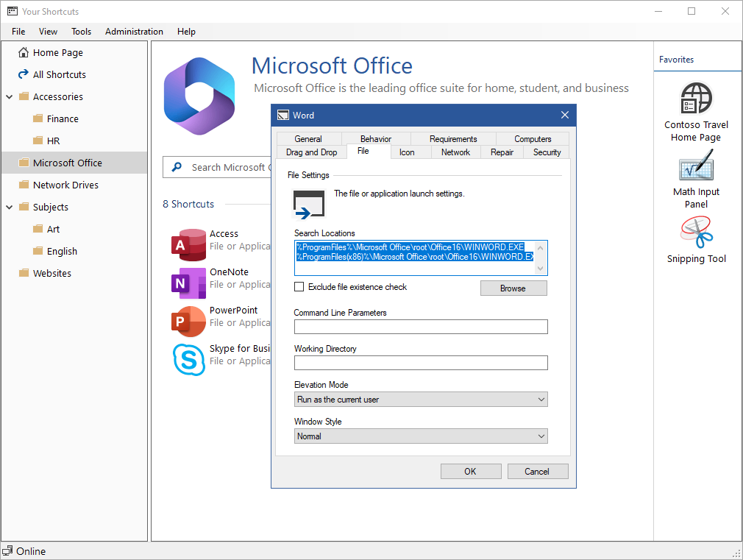Open the Access shortcut icon
Screen dimensions: 743x560
pos(188,244)
